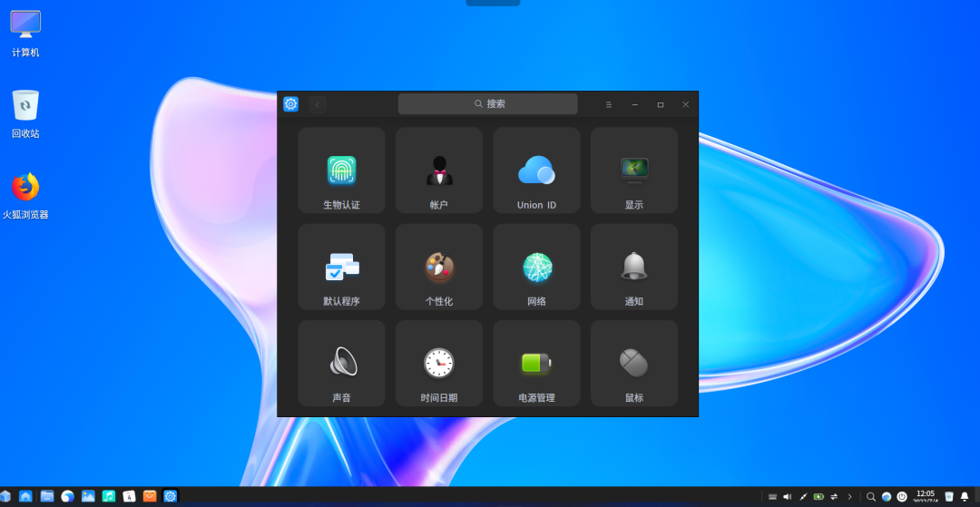Open the calendar app from taskbar
Viewport: 980px width, 507px height.
pyautogui.click(x=130, y=496)
